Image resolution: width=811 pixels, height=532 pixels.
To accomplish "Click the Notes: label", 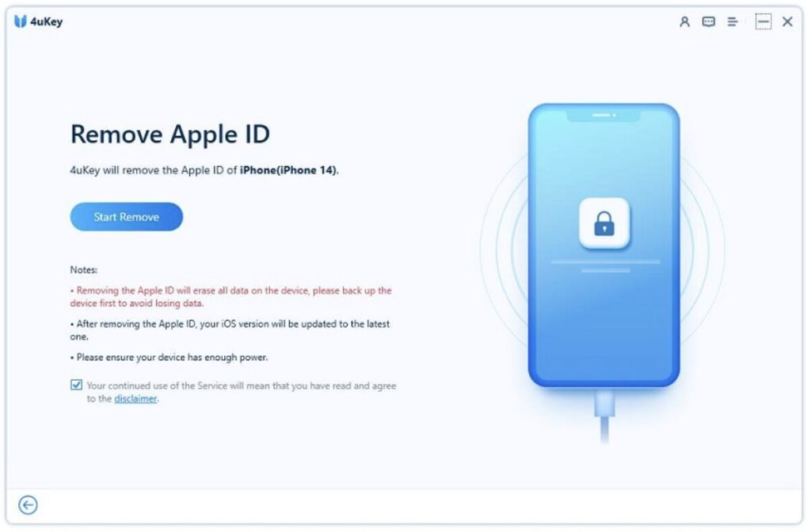I will [x=84, y=270].
